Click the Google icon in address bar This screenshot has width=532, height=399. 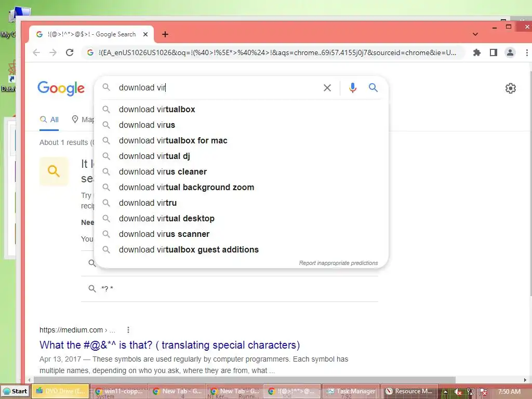click(x=90, y=52)
